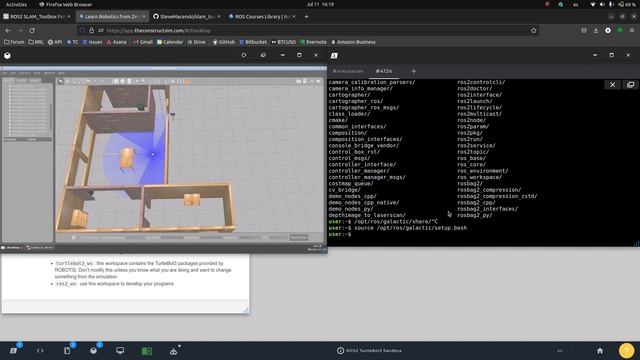The width and height of the screenshot is (640, 360).
Task: Open the GitHub bookmark
Action: 224,42
